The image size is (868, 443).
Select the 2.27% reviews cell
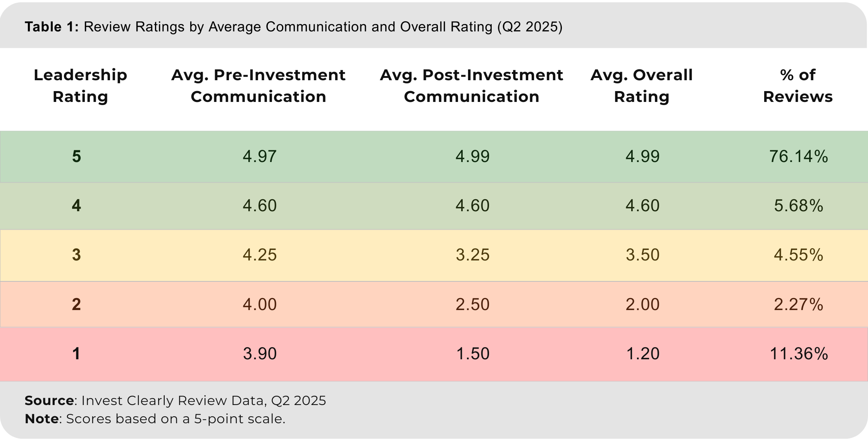[x=799, y=305]
